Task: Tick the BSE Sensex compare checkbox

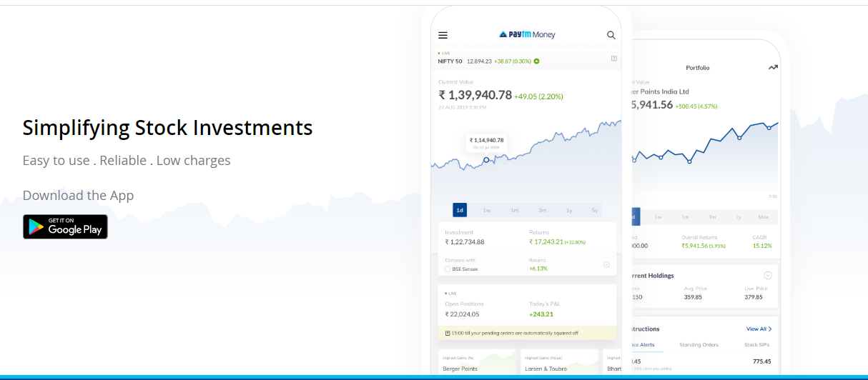Action: (x=448, y=269)
